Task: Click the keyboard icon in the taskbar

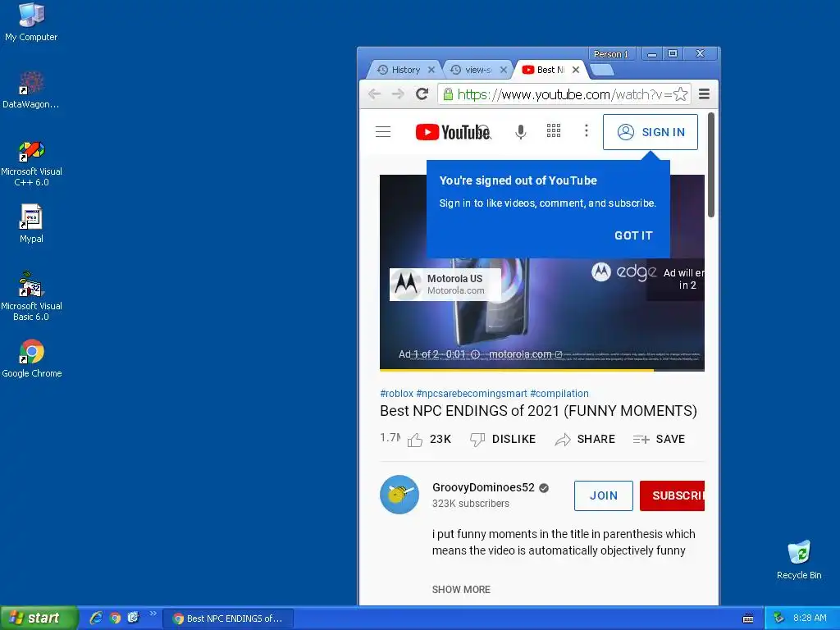Action: point(748,619)
